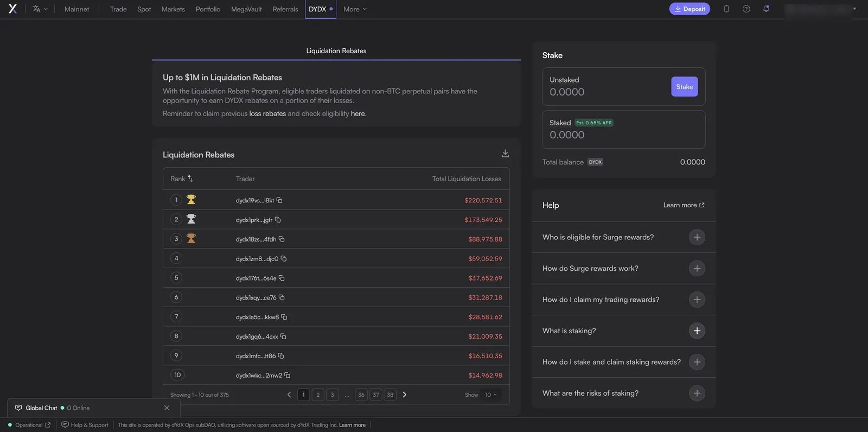Image resolution: width=868 pixels, height=432 pixels.
Task: Download the Liquidation Rebates table
Action: 505,154
